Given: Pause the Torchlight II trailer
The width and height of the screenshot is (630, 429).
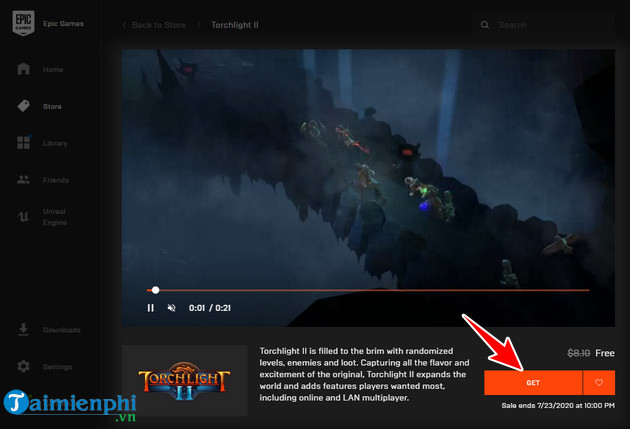Looking at the screenshot, I should tap(150, 308).
